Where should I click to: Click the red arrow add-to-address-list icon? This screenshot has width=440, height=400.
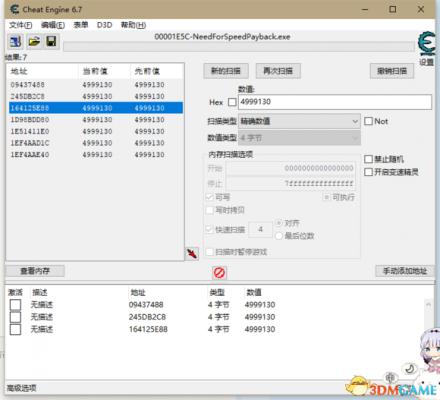192,254
